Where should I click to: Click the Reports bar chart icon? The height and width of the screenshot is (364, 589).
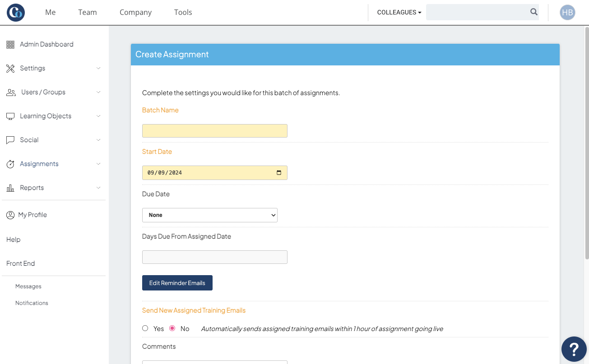coord(10,188)
